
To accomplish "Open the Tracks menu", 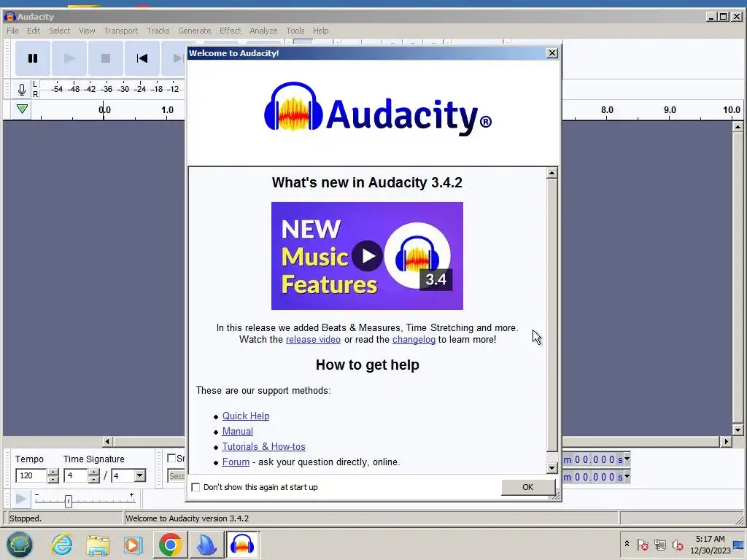I will point(158,31).
